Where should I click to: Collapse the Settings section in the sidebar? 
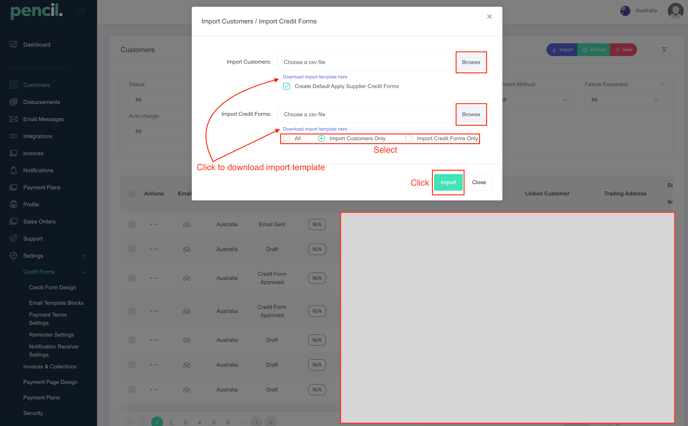(x=84, y=256)
